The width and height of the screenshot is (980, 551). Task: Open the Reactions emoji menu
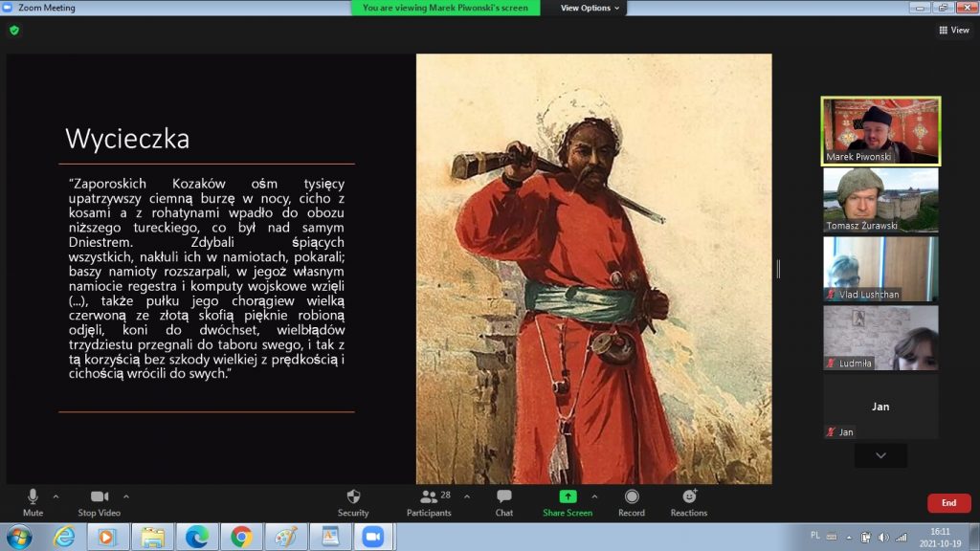pyautogui.click(x=689, y=496)
